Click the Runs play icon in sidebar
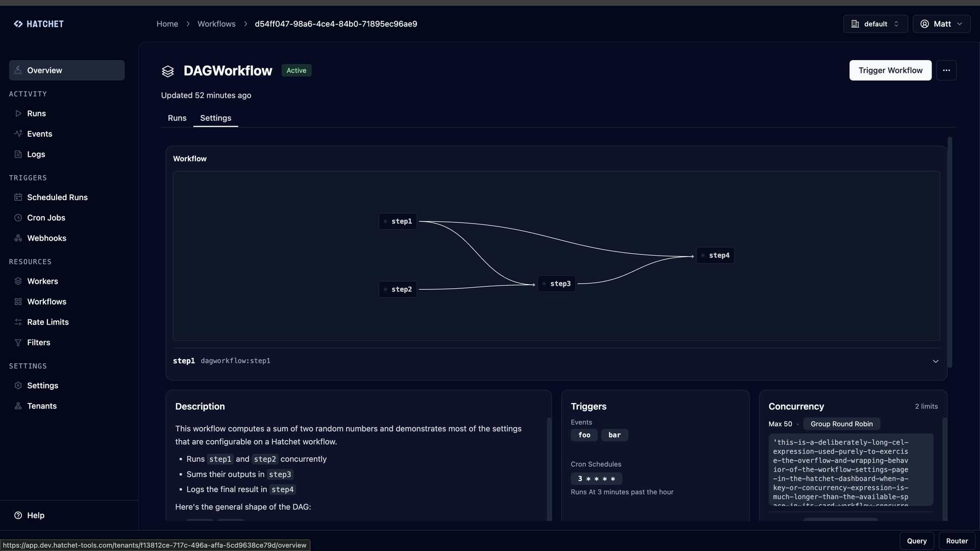This screenshot has height=551, width=980. 18,113
